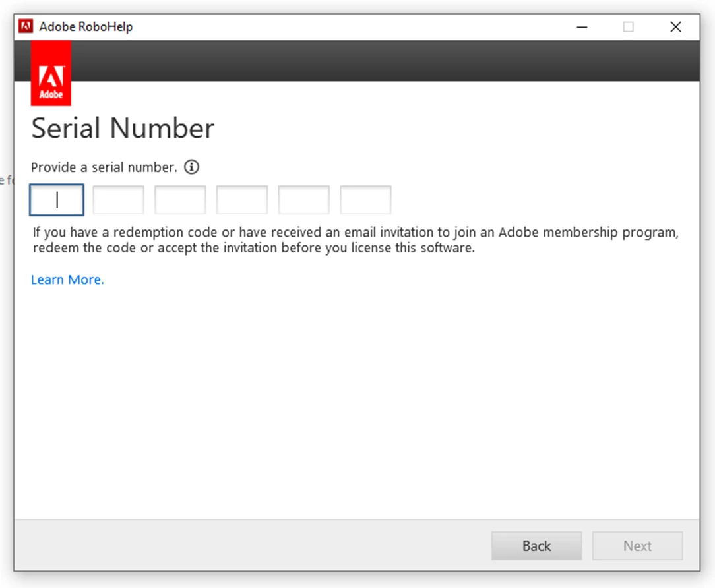Screen dimensions: 715x588
Task: Select the third serial number box
Action: click(180, 200)
